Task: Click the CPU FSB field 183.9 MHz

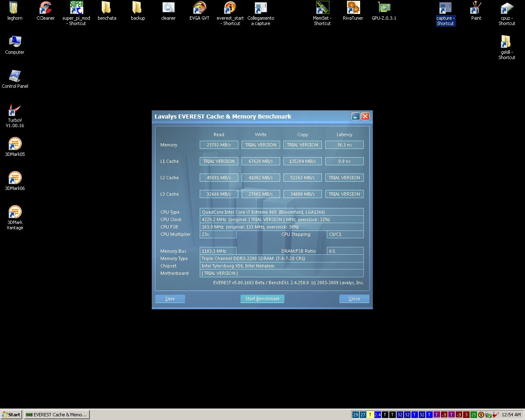Action: [281, 227]
